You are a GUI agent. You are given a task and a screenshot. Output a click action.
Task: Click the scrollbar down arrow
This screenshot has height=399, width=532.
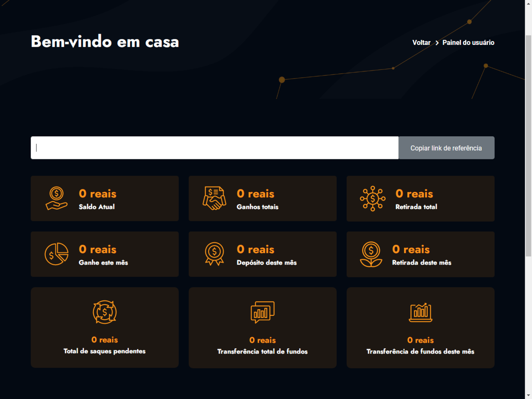pos(528,395)
